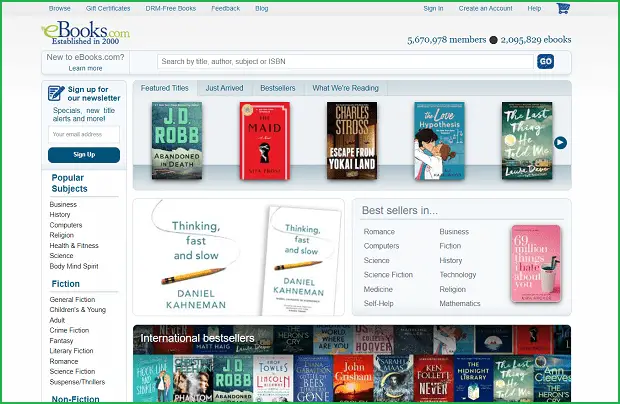Open Romance in the Fiction sidebar
Image resolution: width=620 pixels, height=404 pixels.
(64, 361)
